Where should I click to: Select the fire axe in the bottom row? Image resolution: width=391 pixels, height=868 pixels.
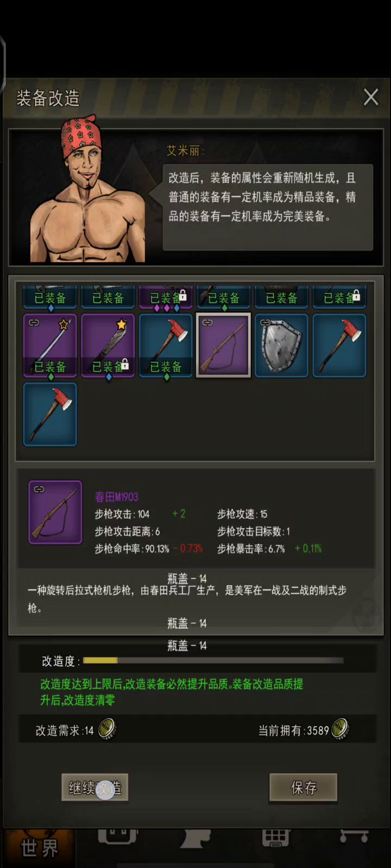coord(50,414)
